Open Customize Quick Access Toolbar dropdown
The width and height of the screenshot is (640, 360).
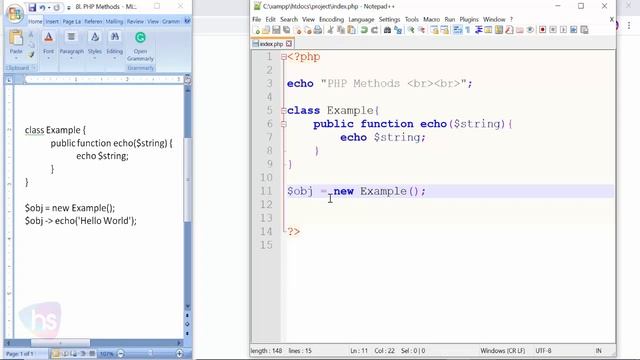click(69, 8)
